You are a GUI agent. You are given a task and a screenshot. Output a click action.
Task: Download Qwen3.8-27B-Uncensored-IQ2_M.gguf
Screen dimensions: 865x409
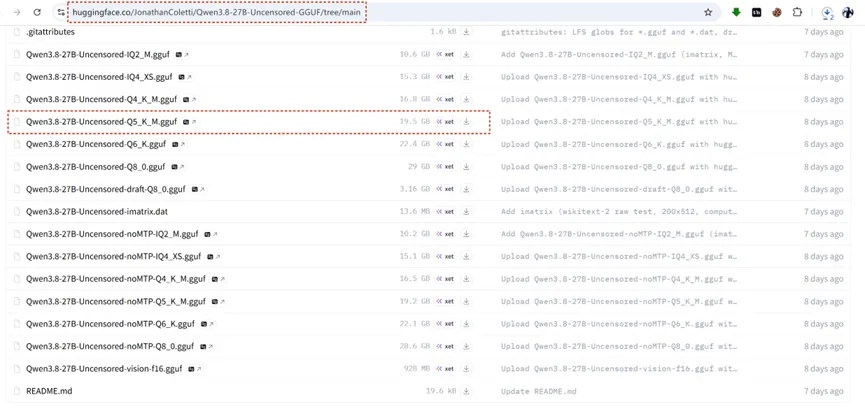pos(466,55)
